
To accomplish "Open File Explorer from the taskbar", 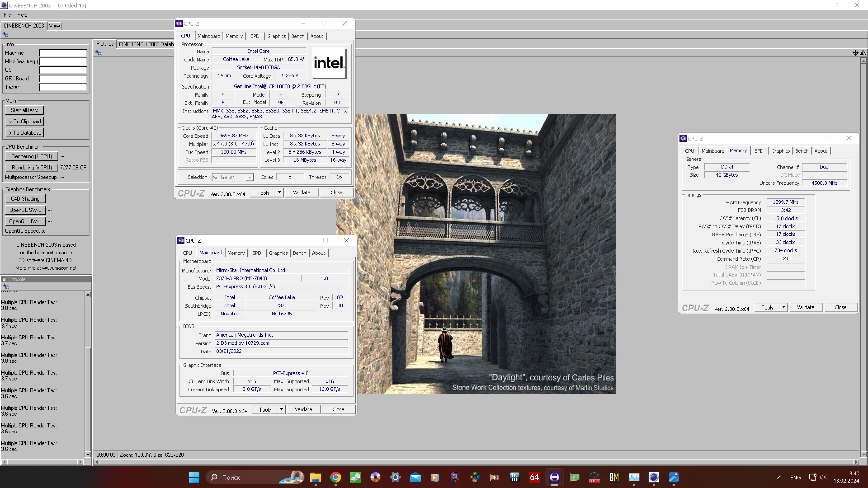I will tap(315, 477).
